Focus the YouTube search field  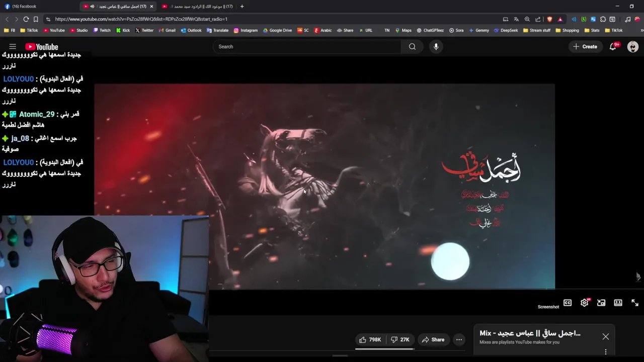click(x=307, y=46)
